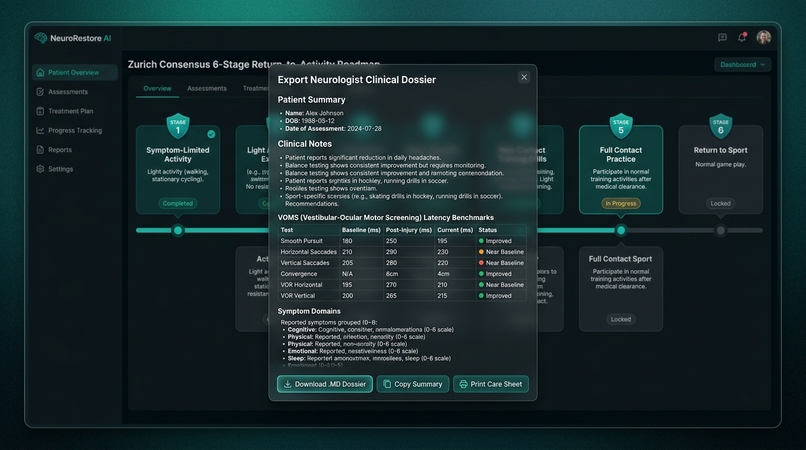Click the Baseline (ms) column header

(361, 230)
